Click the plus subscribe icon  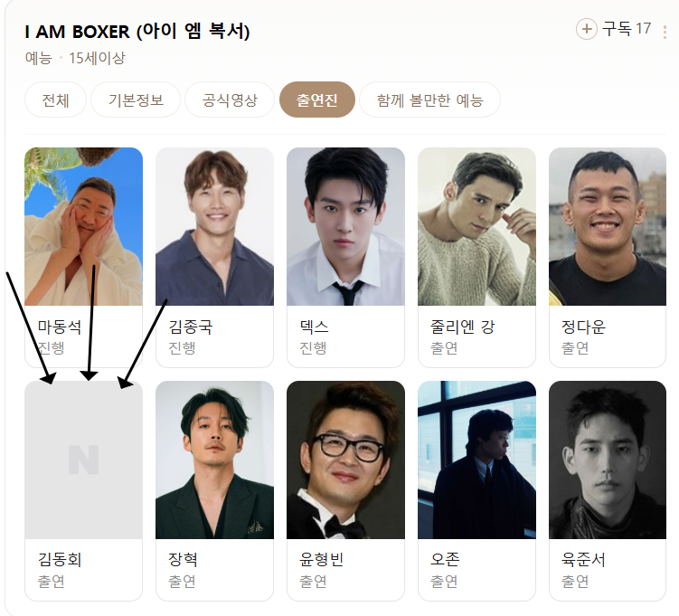click(x=587, y=29)
